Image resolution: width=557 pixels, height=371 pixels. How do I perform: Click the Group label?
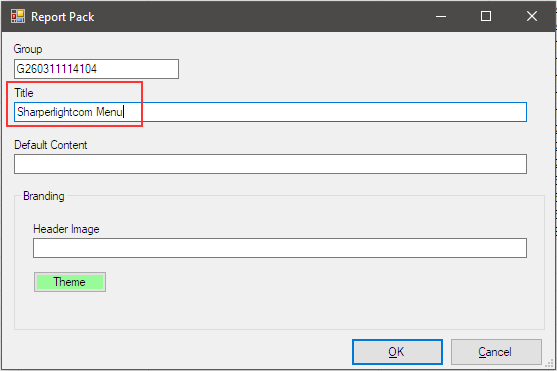[x=28, y=49]
